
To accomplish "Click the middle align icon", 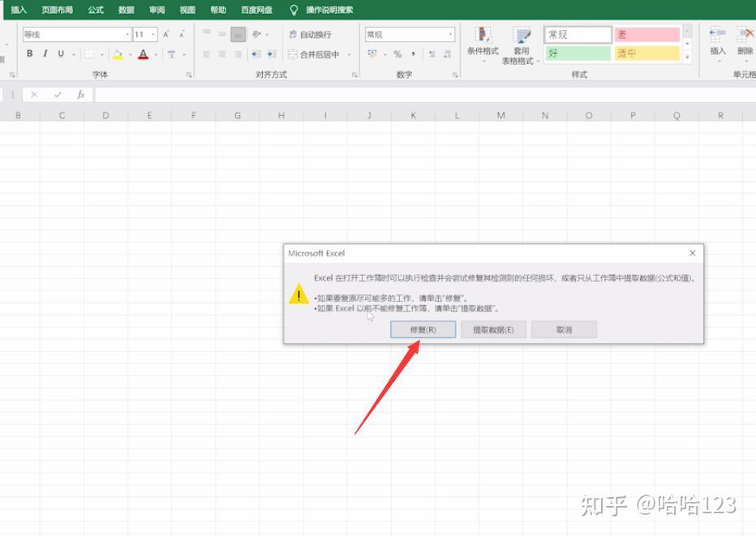I will coord(222,34).
